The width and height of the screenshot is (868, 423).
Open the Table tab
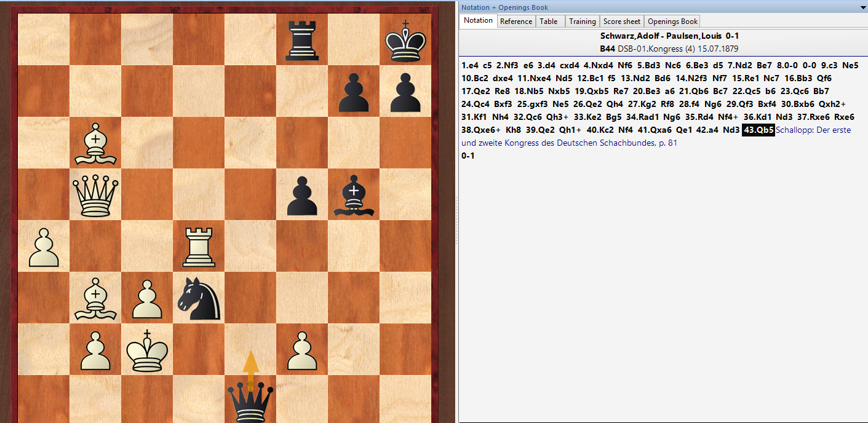548,22
